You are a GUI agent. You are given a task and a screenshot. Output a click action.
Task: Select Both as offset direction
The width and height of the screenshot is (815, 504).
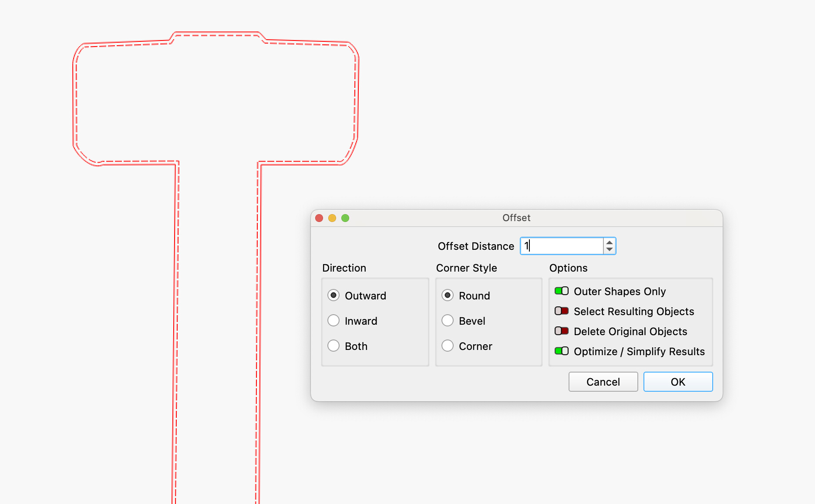click(333, 346)
